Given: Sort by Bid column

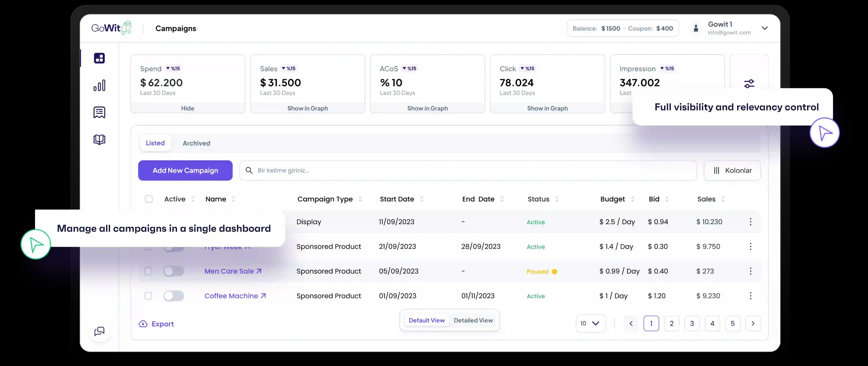Looking at the screenshot, I should click(x=667, y=199).
